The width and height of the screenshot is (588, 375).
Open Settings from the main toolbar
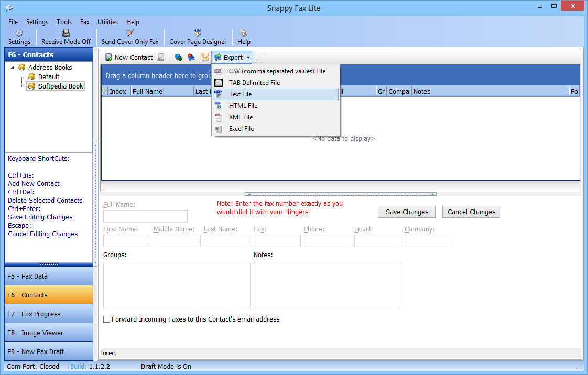pyautogui.click(x=19, y=38)
